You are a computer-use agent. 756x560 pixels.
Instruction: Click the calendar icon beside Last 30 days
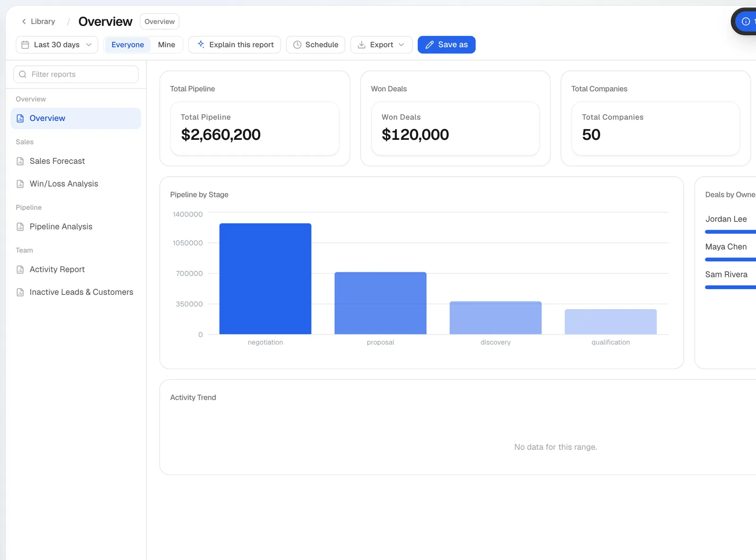[x=26, y=44]
